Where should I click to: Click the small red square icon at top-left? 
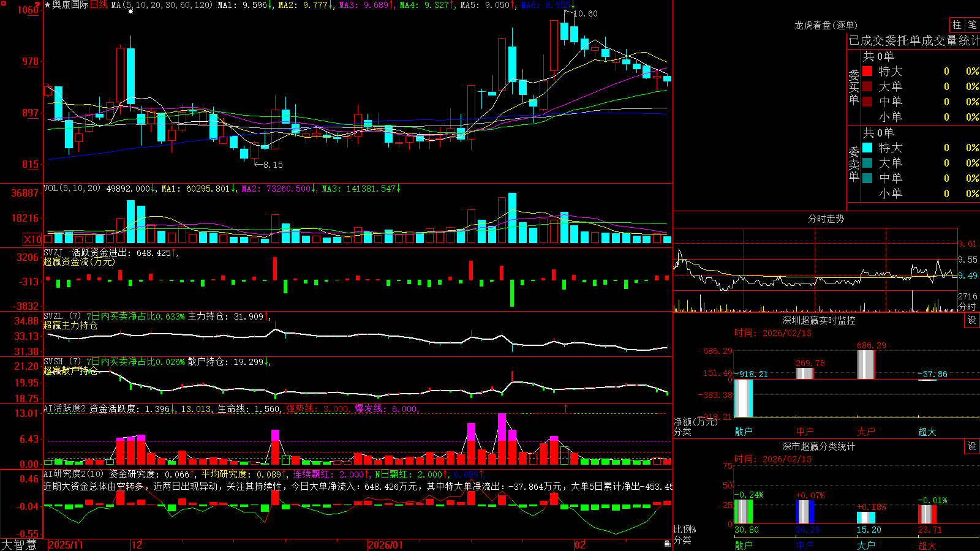(x=4, y=4)
